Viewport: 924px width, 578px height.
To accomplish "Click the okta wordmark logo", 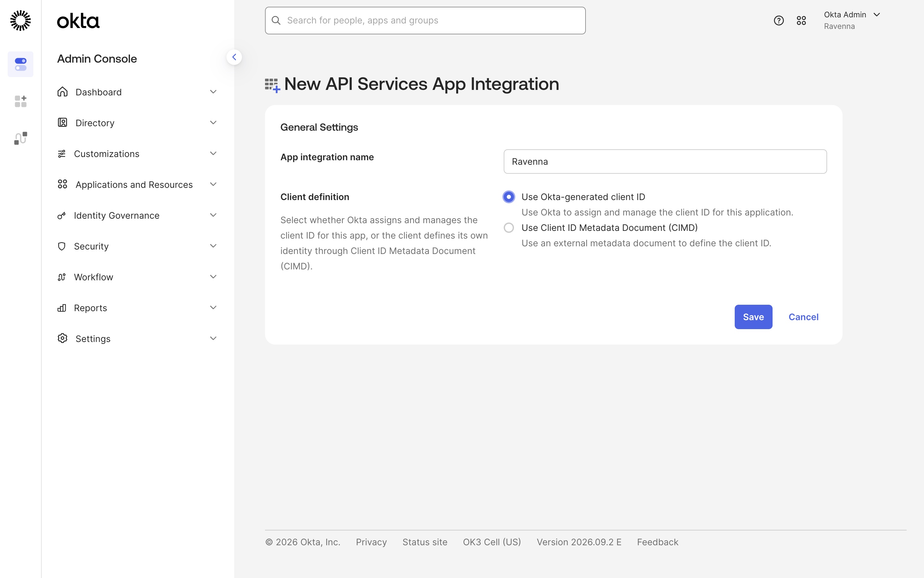I will [78, 21].
